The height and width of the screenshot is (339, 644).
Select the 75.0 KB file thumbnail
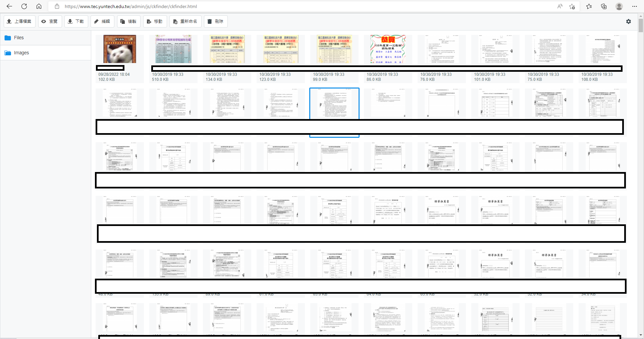(x=549, y=49)
